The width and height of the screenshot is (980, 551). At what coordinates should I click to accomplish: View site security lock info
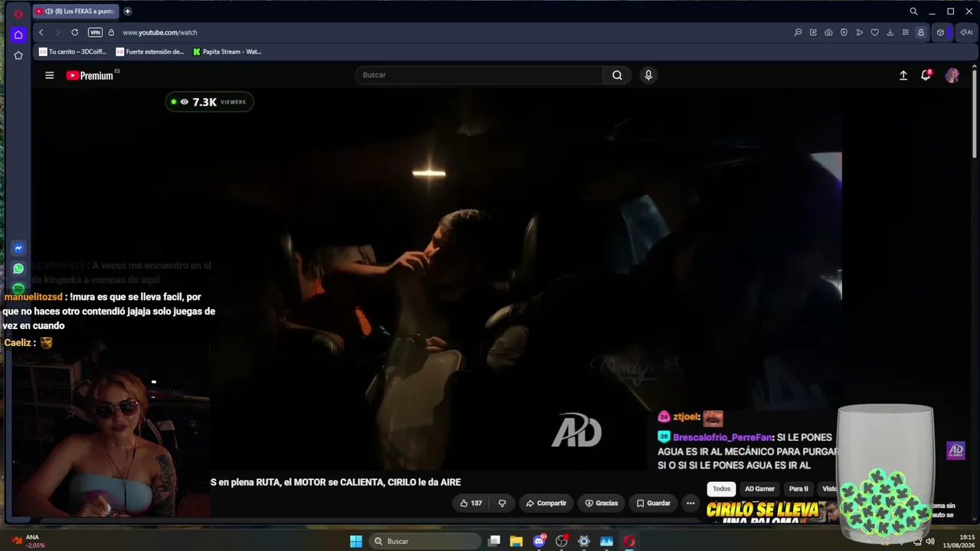tap(111, 32)
